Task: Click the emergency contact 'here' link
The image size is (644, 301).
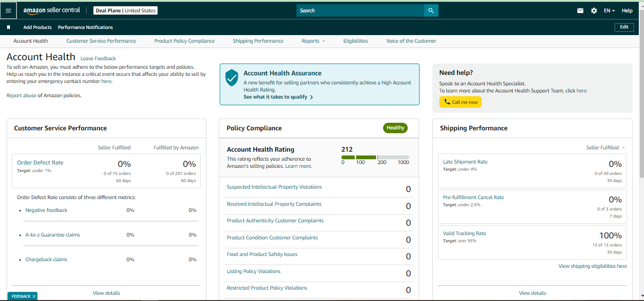Action: point(107,82)
